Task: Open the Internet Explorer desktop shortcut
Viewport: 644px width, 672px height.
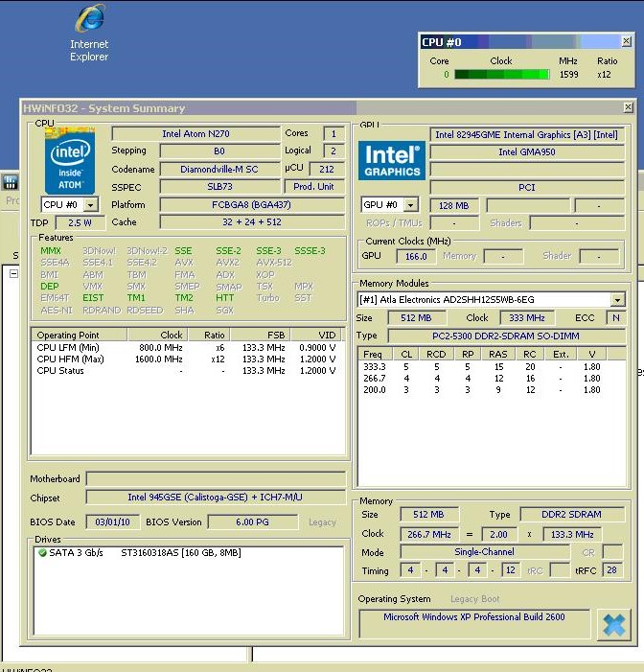Action: pyautogui.click(x=89, y=33)
